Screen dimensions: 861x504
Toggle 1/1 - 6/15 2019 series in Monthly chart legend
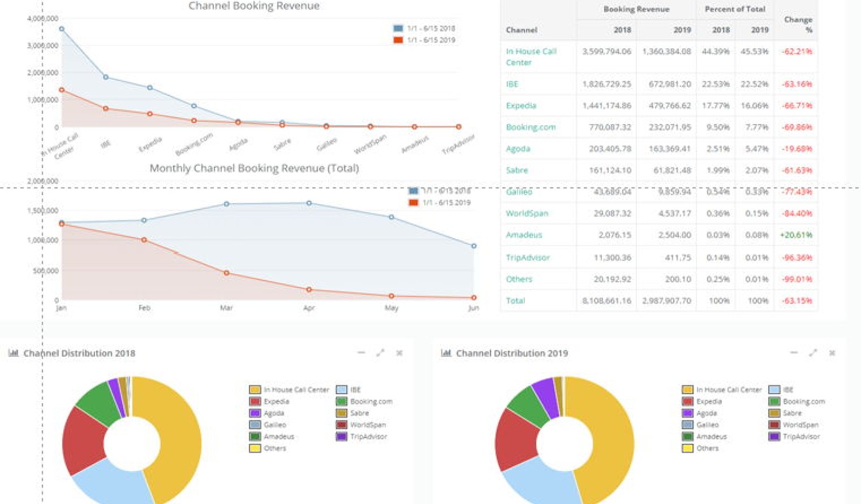pyautogui.click(x=439, y=202)
